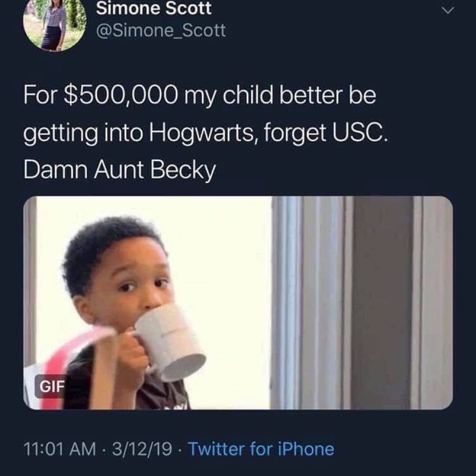Open the Twitter for iPhone source link
This screenshot has width=476, height=476.
coord(261,449)
